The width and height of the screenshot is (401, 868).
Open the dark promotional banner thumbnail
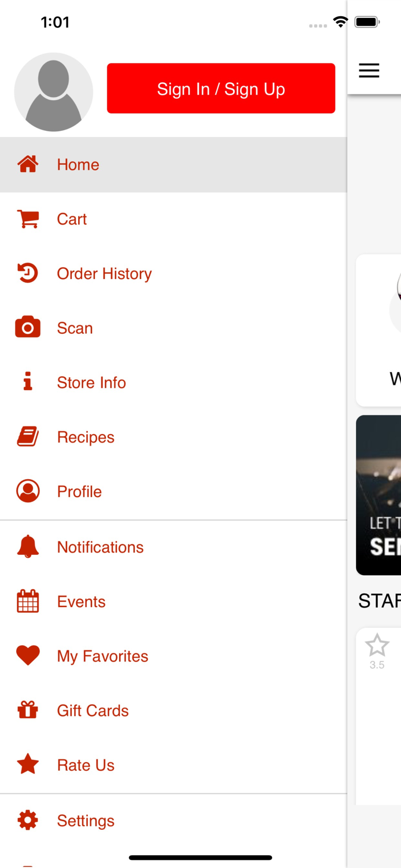tap(379, 495)
